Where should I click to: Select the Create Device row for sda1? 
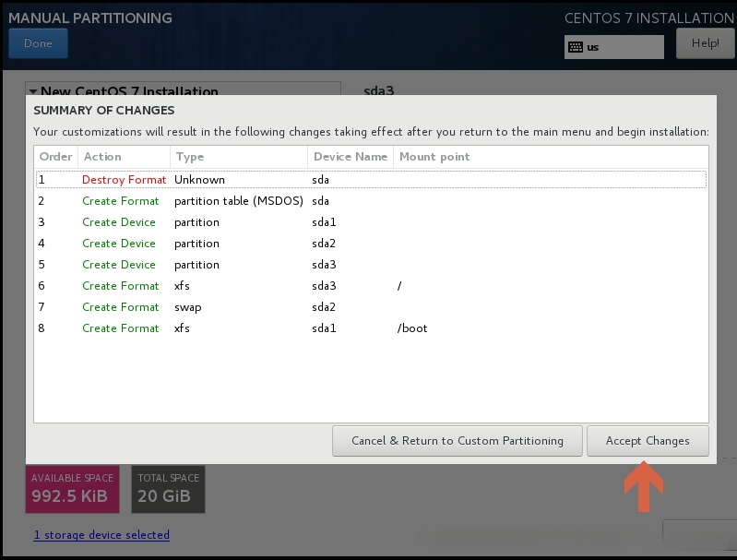pos(372,222)
